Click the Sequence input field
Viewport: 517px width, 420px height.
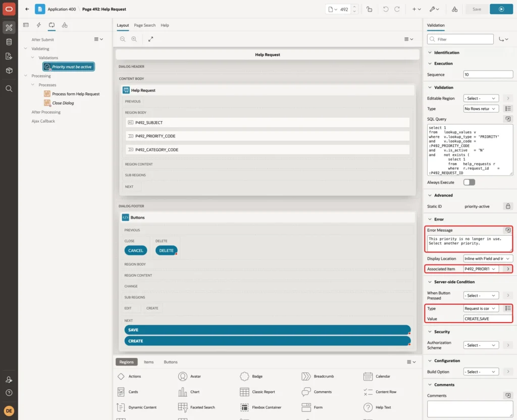pyautogui.click(x=488, y=75)
